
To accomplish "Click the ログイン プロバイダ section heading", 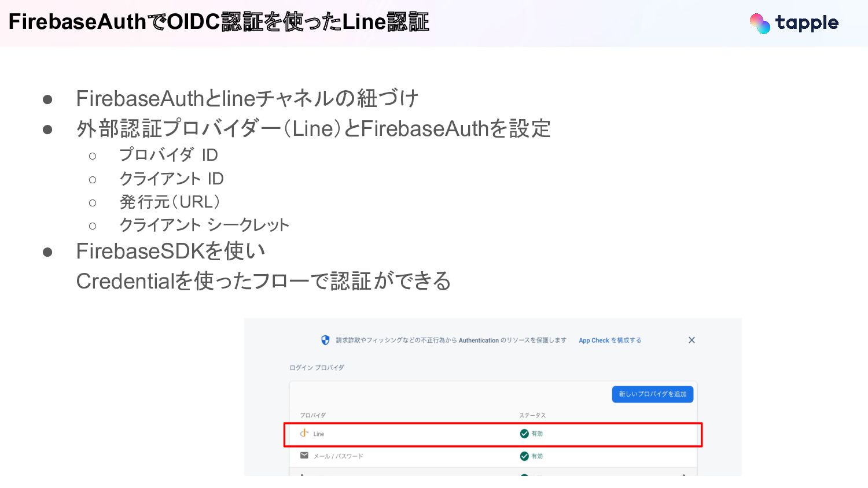I will 317,368.
